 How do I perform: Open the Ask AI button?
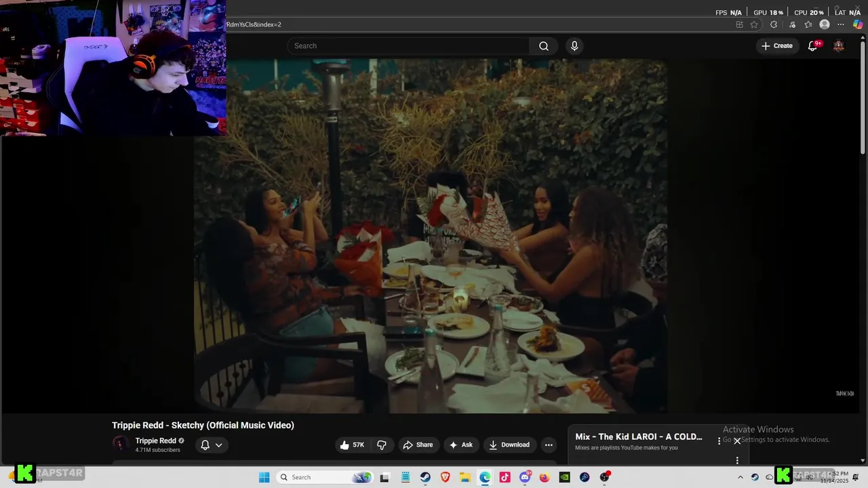click(461, 445)
